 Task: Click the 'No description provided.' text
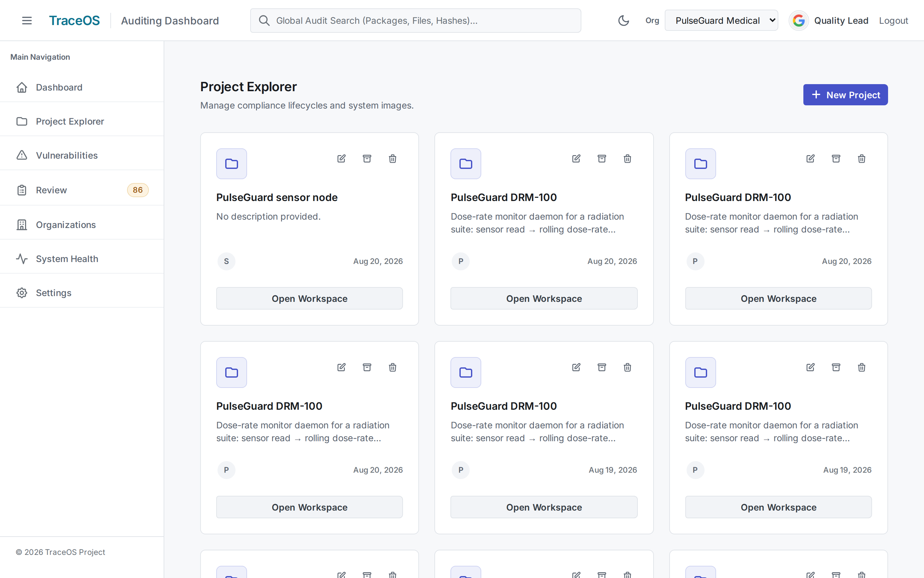[x=269, y=216]
